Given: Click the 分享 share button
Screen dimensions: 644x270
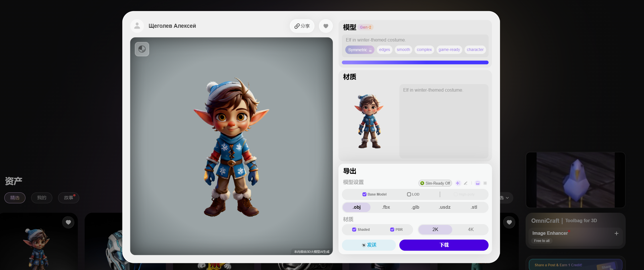Looking at the screenshot, I should (x=302, y=26).
